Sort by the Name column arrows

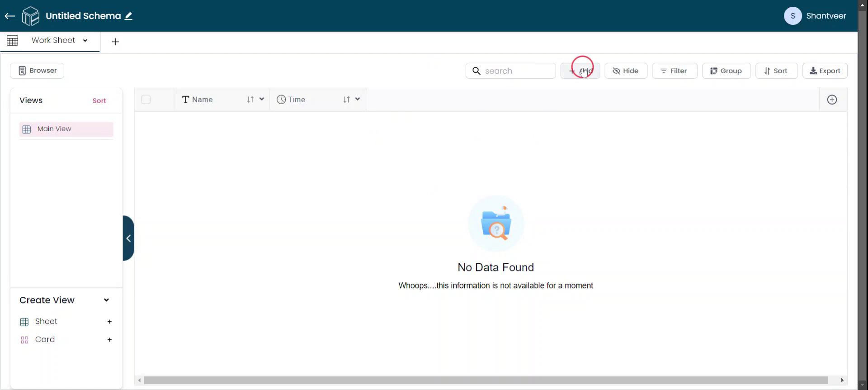pos(250,100)
